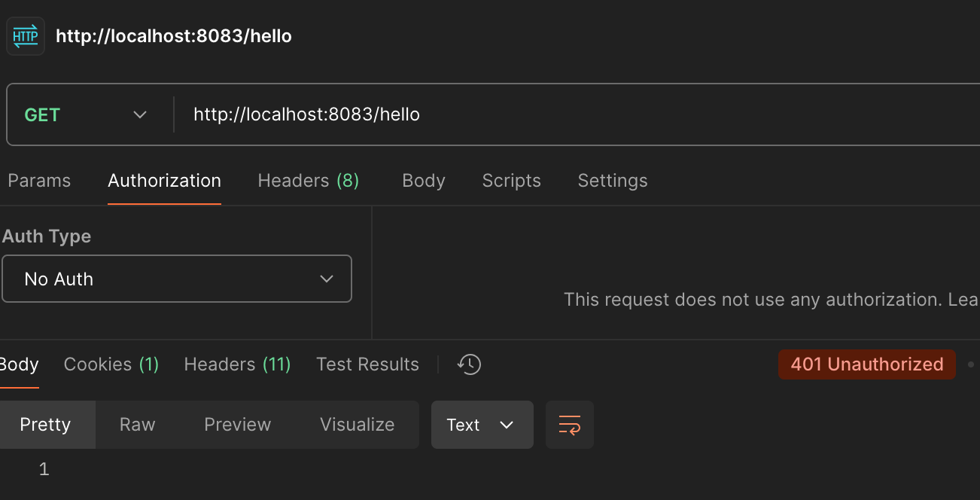The height and width of the screenshot is (500, 980).
Task: Show the response Cookies (1) tab
Action: [111, 364]
